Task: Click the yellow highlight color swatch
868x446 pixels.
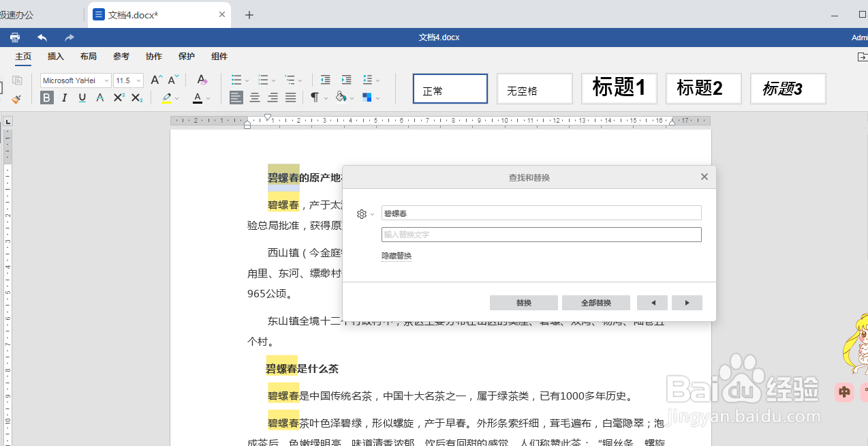Action: pos(166,101)
